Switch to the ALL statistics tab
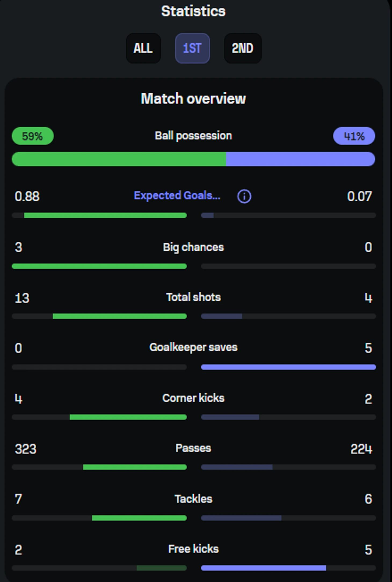This screenshot has height=582, width=392. tap(143, 48)
